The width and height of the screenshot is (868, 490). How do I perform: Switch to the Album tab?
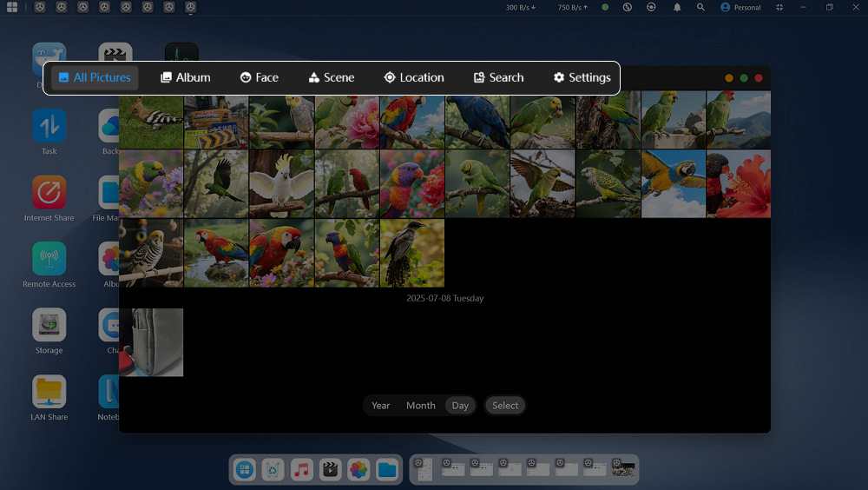tap(185, 77)
